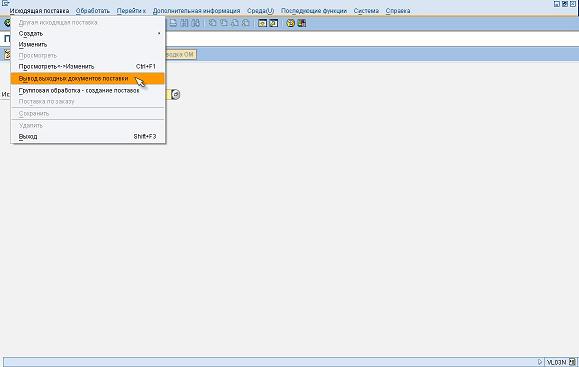Click greyed Удалить menu entry
Image resolution: width=579 pixels, height=367 pixels.
(x=88, y=126)
